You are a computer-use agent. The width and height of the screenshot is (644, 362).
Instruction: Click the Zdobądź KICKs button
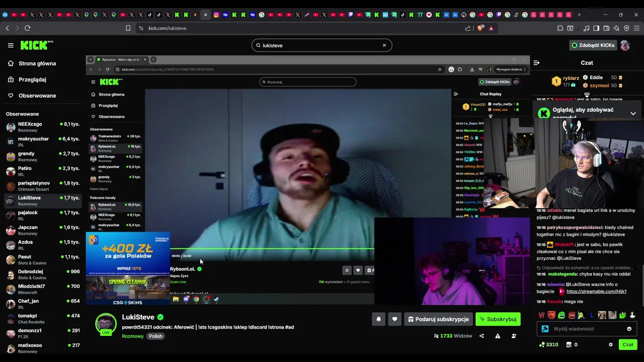click(593, 45)
